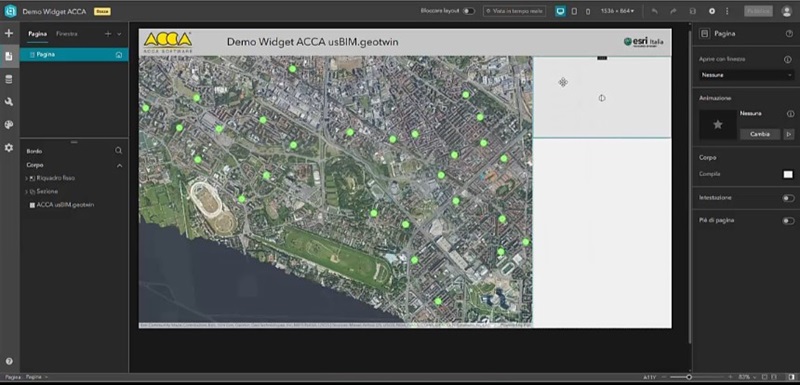Open the 83% zoom dropdown

point(747,377)
